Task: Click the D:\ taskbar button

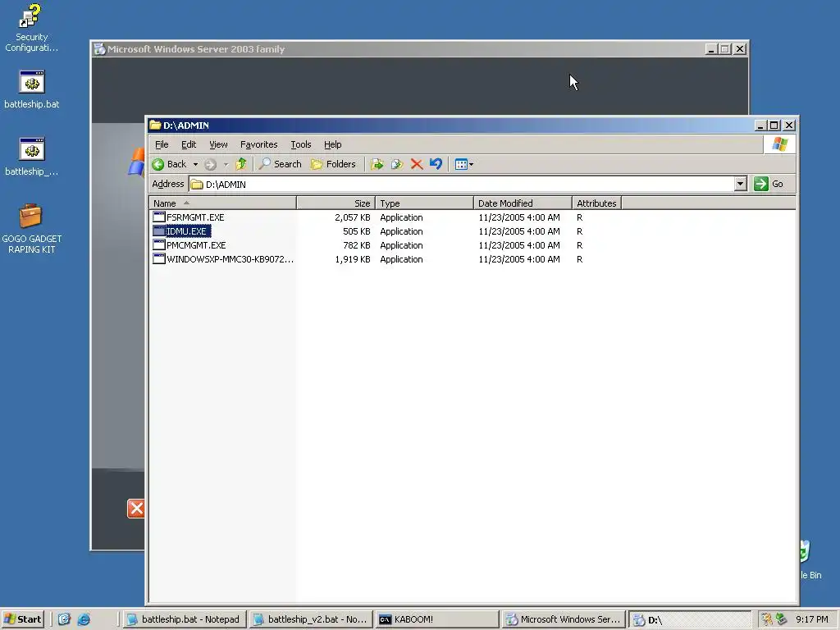Action: 690,619
